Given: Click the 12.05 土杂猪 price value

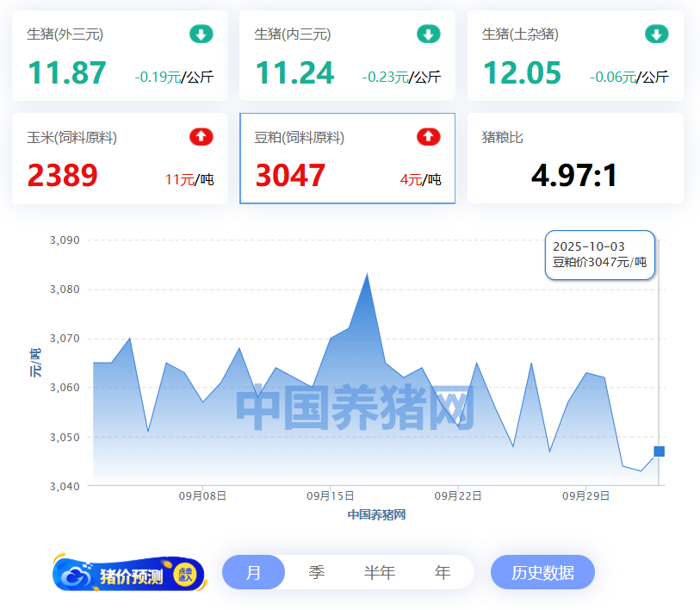Looking at the screenshot, I should click(522, 73).
